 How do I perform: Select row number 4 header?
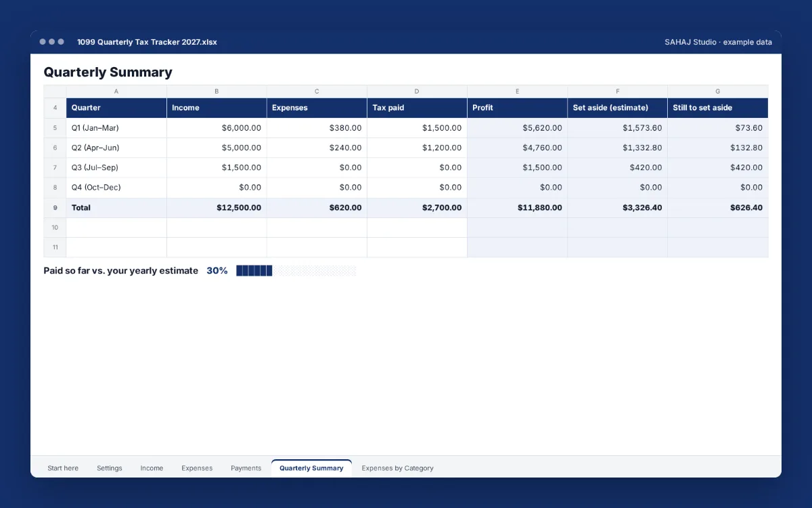coord(55,108)
